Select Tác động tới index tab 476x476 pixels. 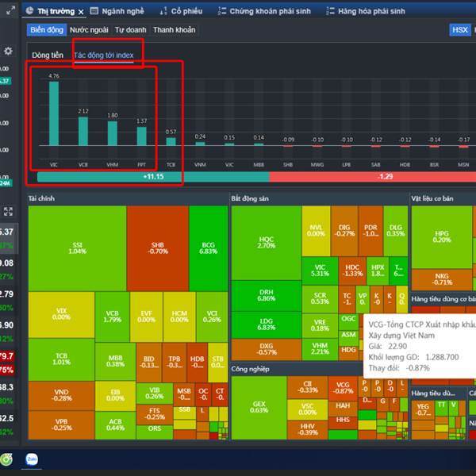click(104, 56)
